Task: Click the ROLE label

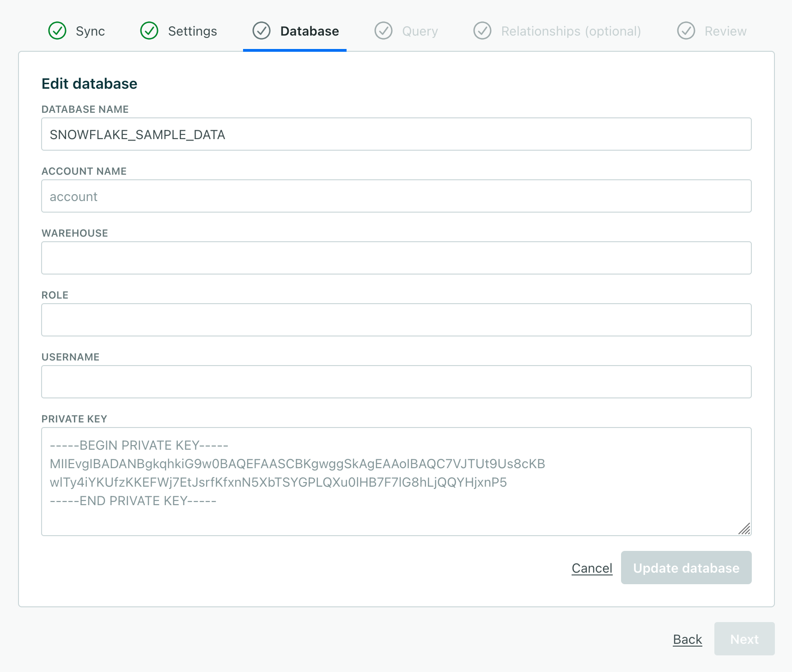Action: coord(55,295)
